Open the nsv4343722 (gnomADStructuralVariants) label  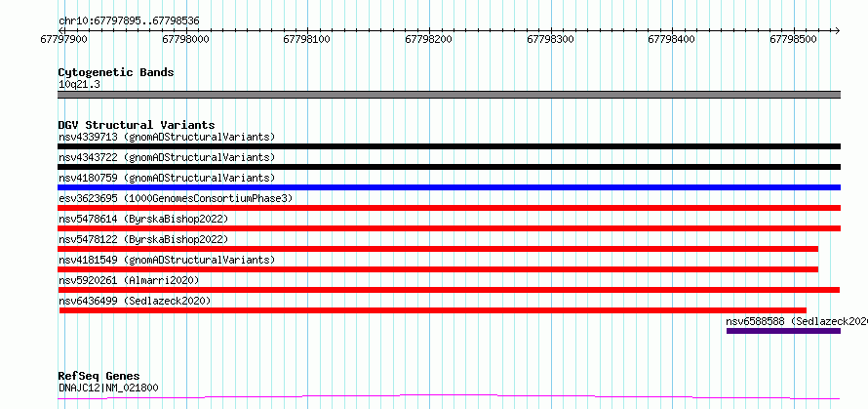[x=167, y=157]
